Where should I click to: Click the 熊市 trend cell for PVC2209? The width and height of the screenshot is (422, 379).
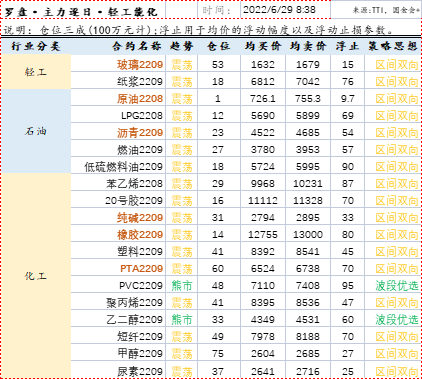[x=182, y=286]
